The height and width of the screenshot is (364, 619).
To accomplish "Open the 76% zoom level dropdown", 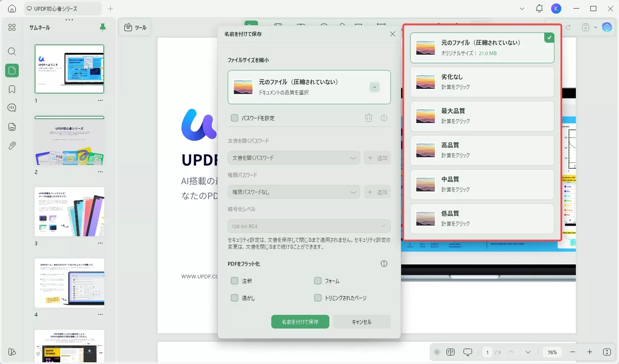I will [x=552, y=352].
